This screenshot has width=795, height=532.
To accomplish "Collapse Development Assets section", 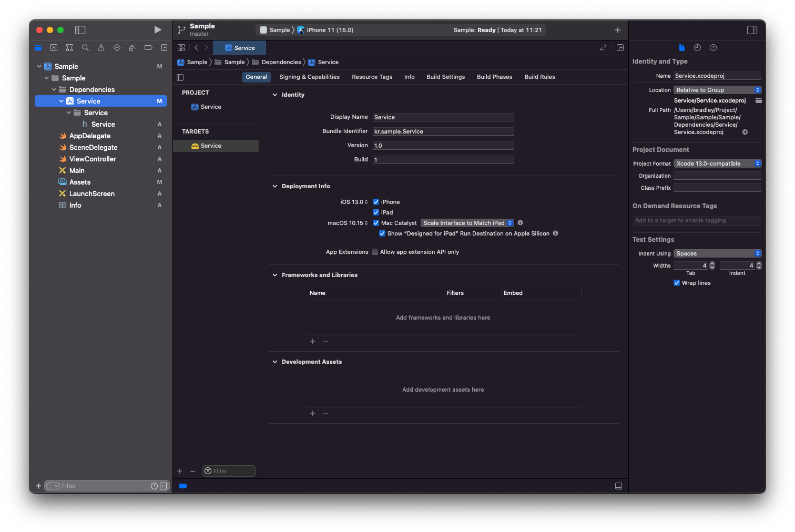I will click(x=274, y=362).
